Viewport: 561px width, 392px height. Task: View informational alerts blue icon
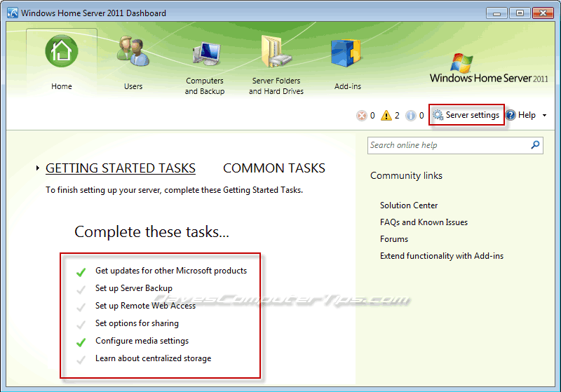click(x=411, y=116)
